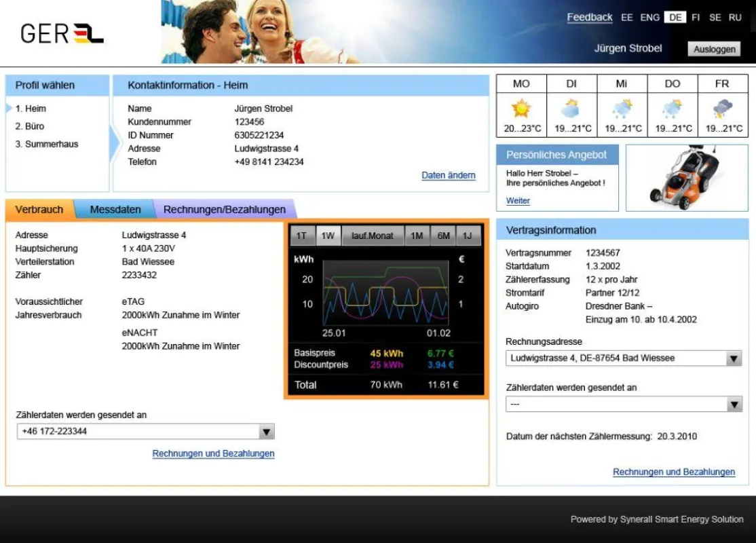Click Powered by Synerall Smart Energy Solution
The width and height of the screenshot is (756, 543).
(x=657, y=519)
